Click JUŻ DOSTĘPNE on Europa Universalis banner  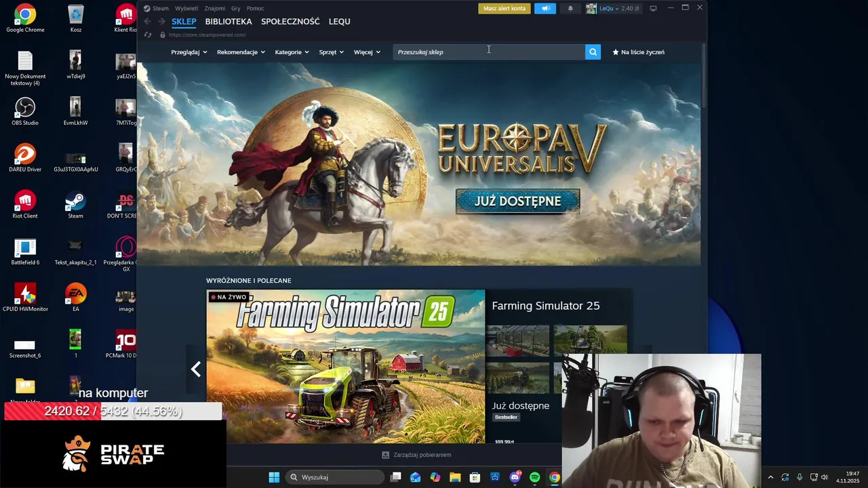(x=517, y=201)
